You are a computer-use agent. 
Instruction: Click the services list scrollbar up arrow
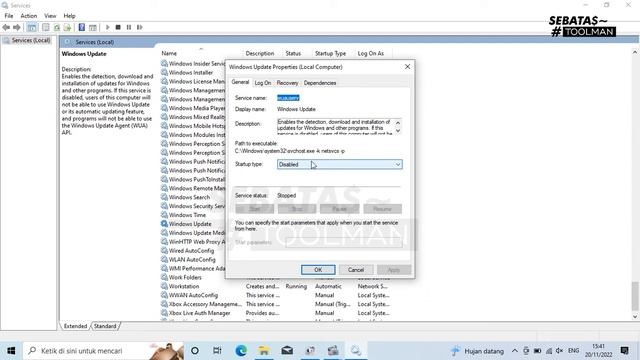point(635,53)
